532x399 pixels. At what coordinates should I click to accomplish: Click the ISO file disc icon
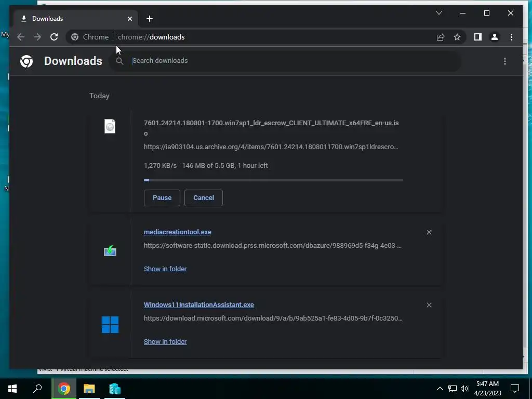tap(110, 126)
